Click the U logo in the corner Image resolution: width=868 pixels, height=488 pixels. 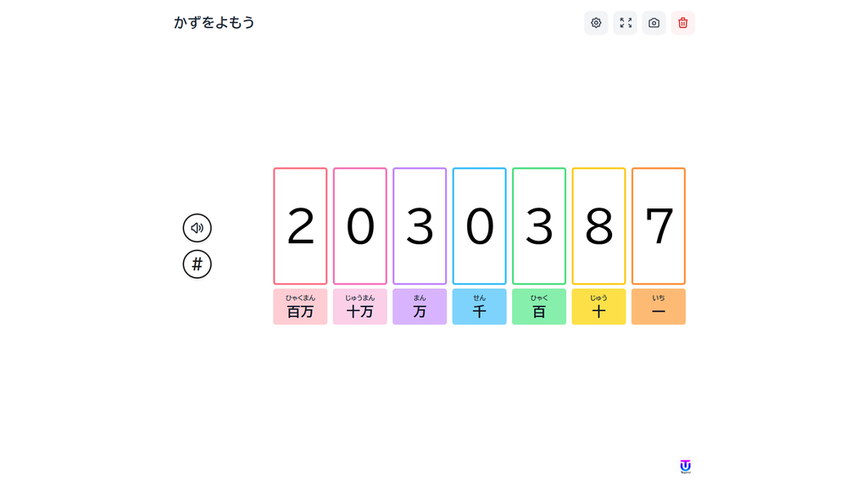click(685, 467)
